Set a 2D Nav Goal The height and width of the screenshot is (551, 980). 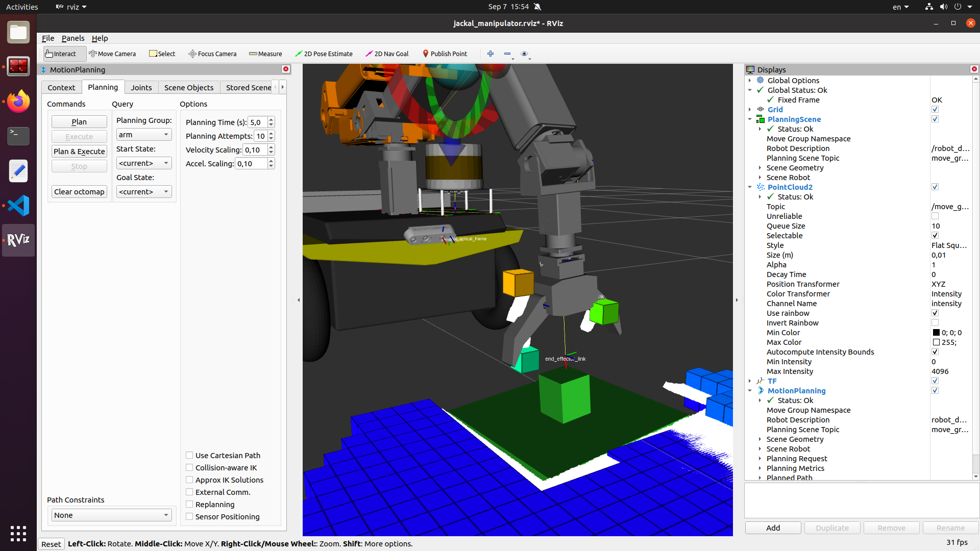click(386, 54)
